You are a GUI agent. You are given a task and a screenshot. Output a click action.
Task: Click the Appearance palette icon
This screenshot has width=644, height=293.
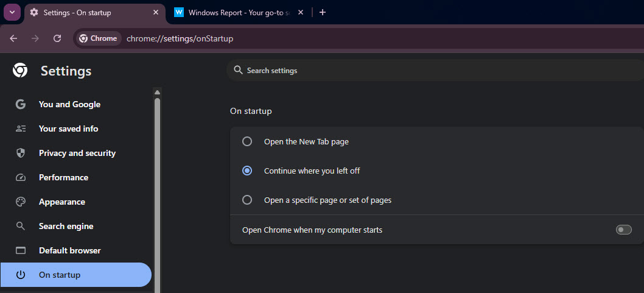(21, 202)
